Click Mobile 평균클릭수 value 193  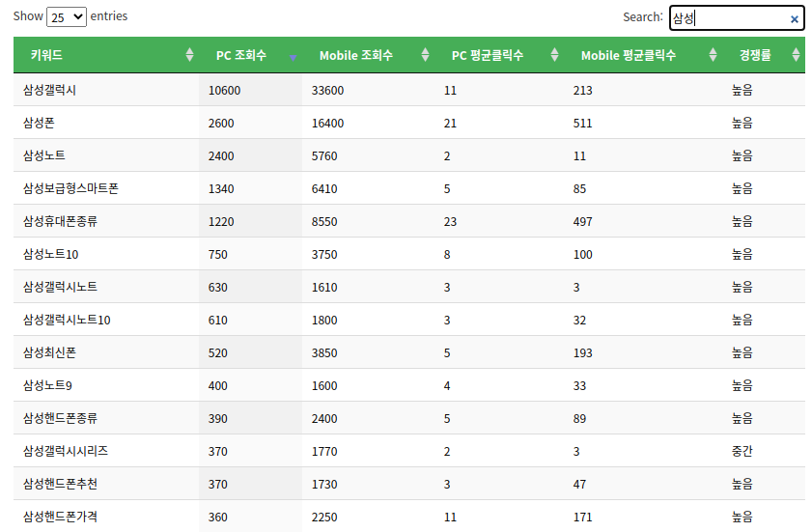(582, 353)
